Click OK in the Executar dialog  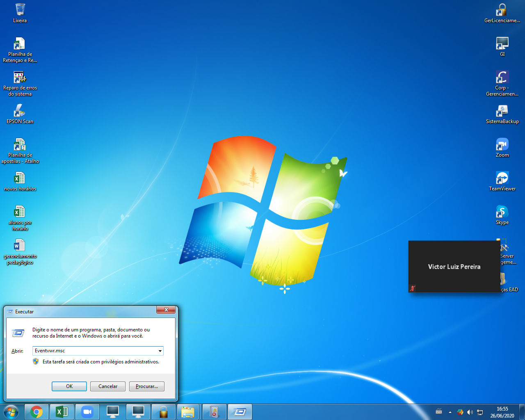[x=69, y=386]
